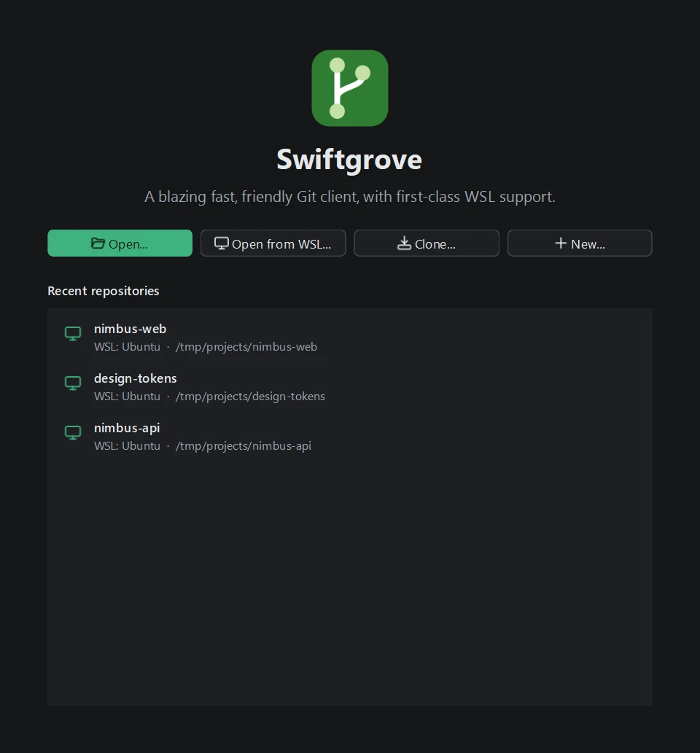The height and width of the screenshot is (753, 700).
Task: Click the monitor icon beside design-tokens
Action: click(x=73, y=383)
